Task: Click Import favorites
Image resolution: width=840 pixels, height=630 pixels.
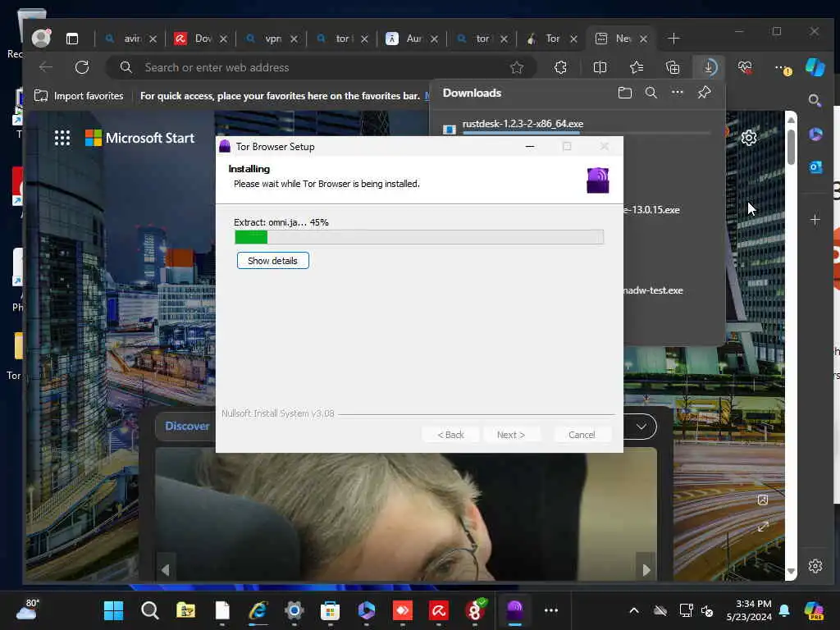Action: (79, 96)
